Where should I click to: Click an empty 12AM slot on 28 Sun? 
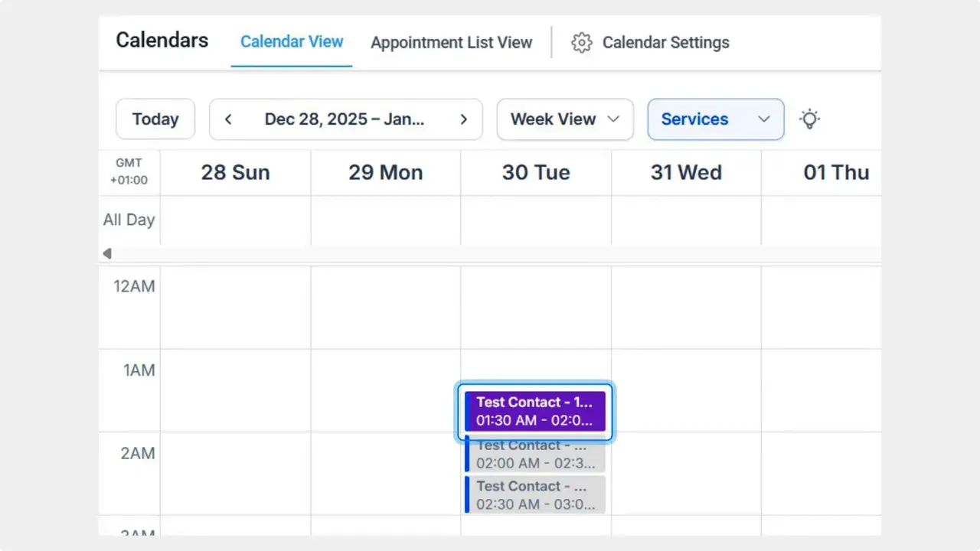pos(235,306)
